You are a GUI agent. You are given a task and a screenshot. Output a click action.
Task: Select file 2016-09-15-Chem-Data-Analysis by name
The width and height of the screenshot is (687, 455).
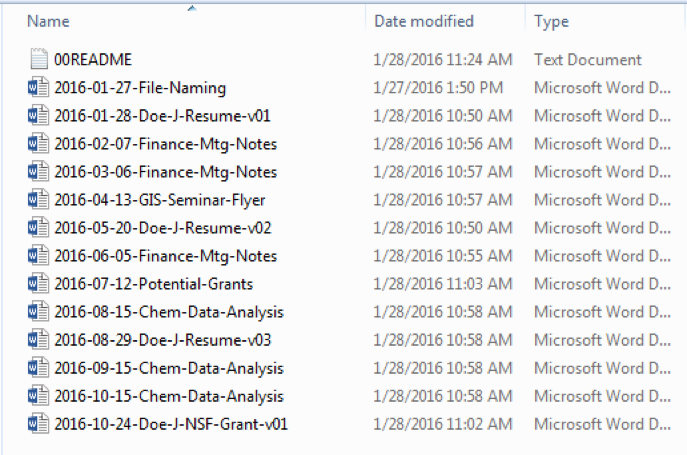pyautogui.click(x=168, y=368)
